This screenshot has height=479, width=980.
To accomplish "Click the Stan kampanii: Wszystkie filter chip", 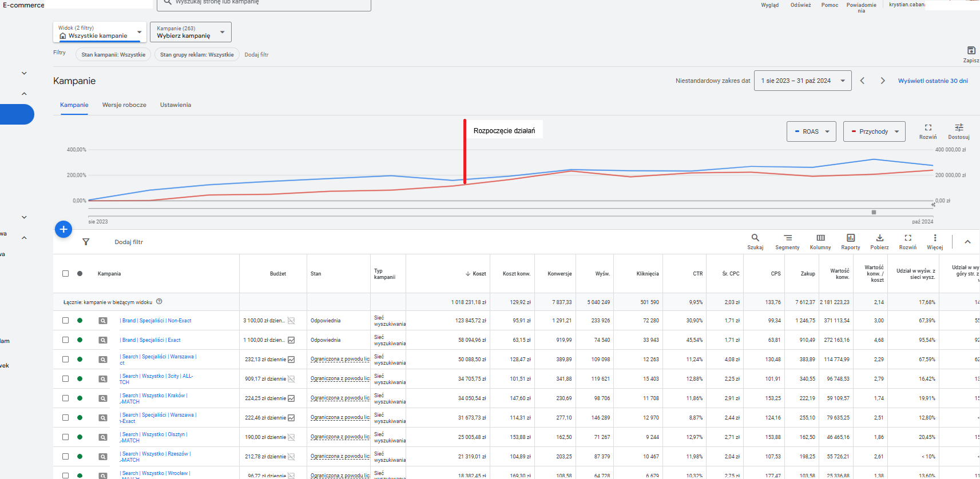I will point(113,55).
